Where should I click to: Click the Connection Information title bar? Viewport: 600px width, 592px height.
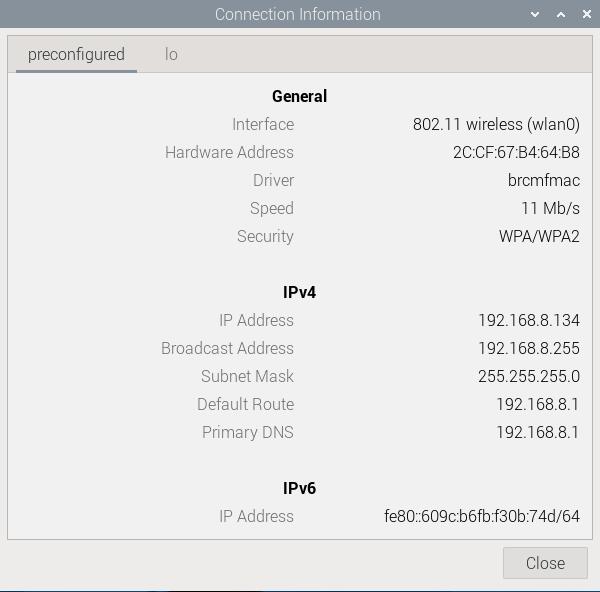[298, 15]
